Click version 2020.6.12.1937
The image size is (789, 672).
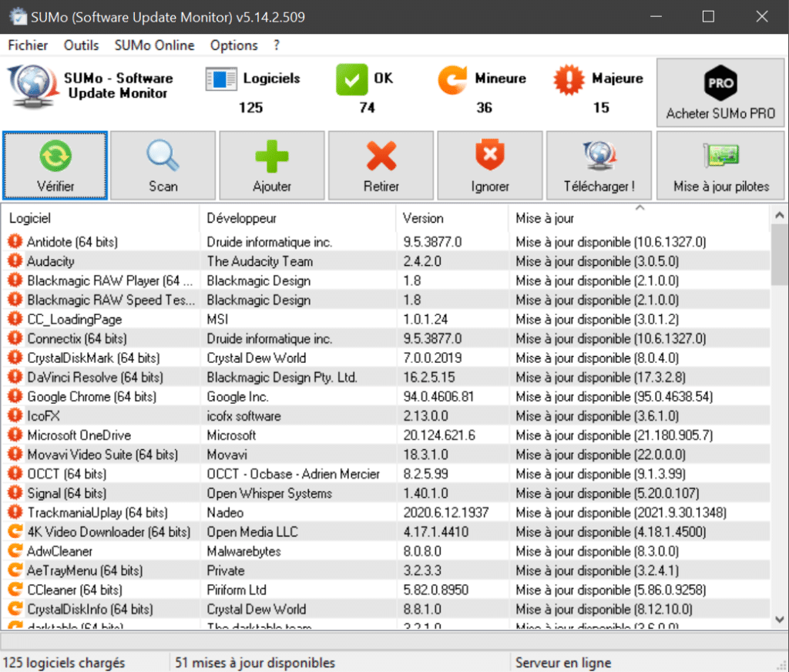[446, 512]
